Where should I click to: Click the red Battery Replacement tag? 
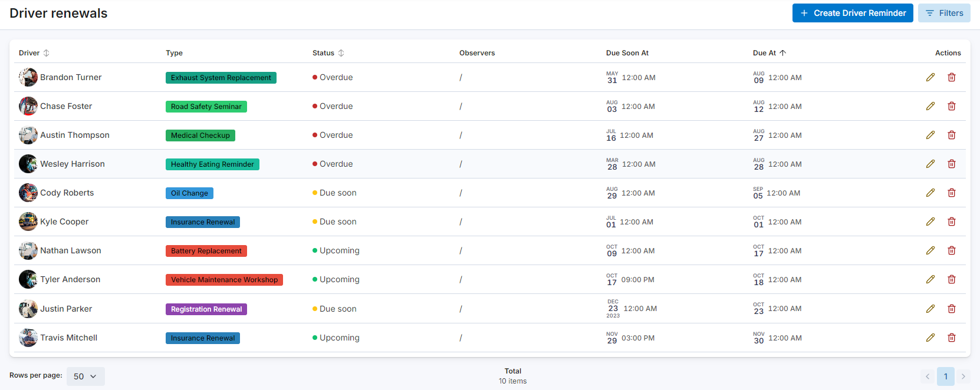(206, 251)
